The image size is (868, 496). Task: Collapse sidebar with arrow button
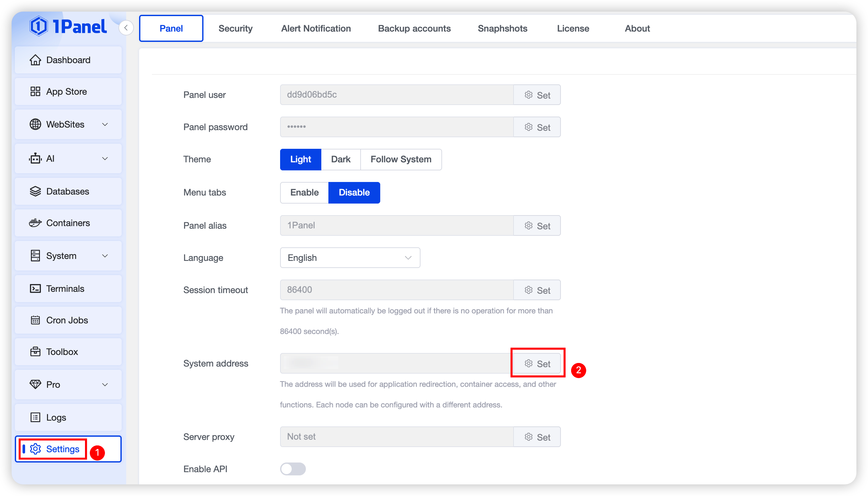pos(126,28)
